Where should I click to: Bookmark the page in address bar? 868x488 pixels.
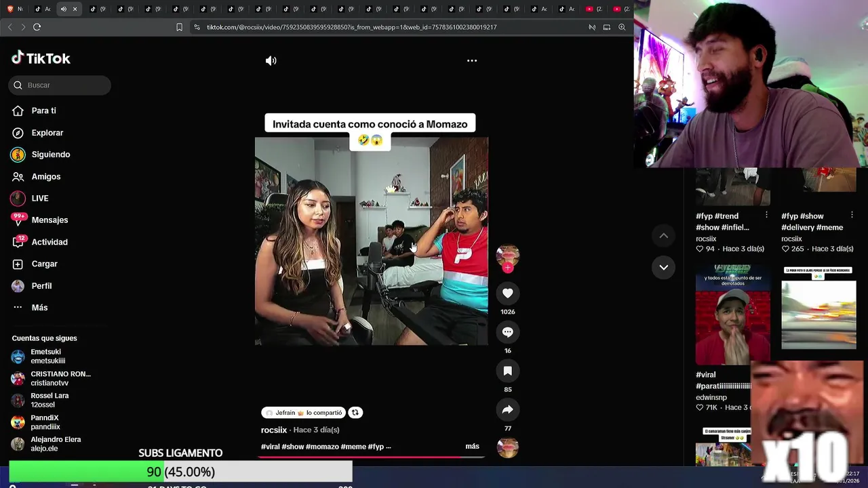(x=179, y=27)
